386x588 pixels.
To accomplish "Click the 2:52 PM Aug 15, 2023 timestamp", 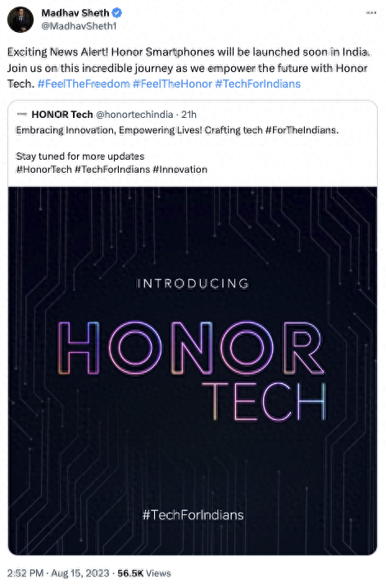I will pyautogui.click(x=58, y=573).
